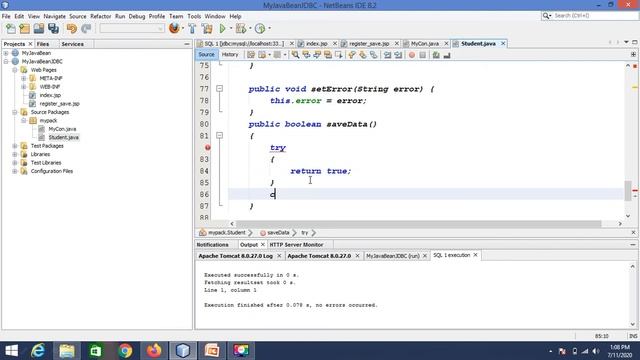
Task: Click the error marker icon beside the try line
Action: (x=208, y=147)
